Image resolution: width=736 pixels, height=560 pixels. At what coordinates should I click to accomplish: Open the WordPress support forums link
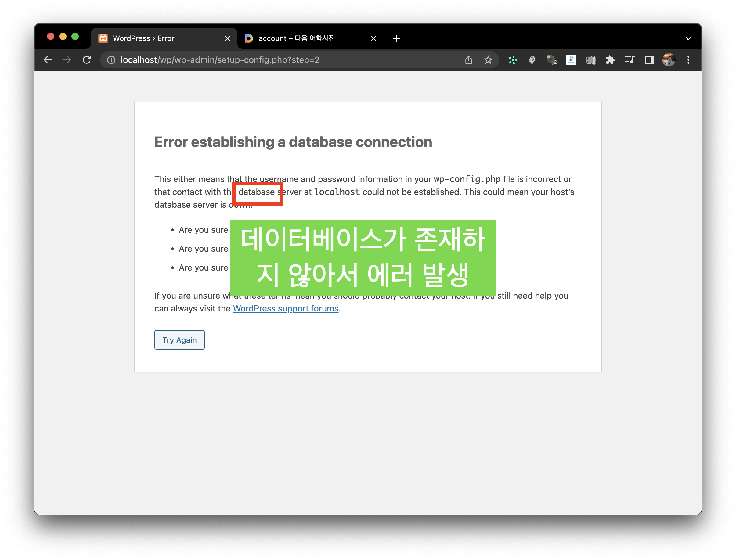pos(286,309)
